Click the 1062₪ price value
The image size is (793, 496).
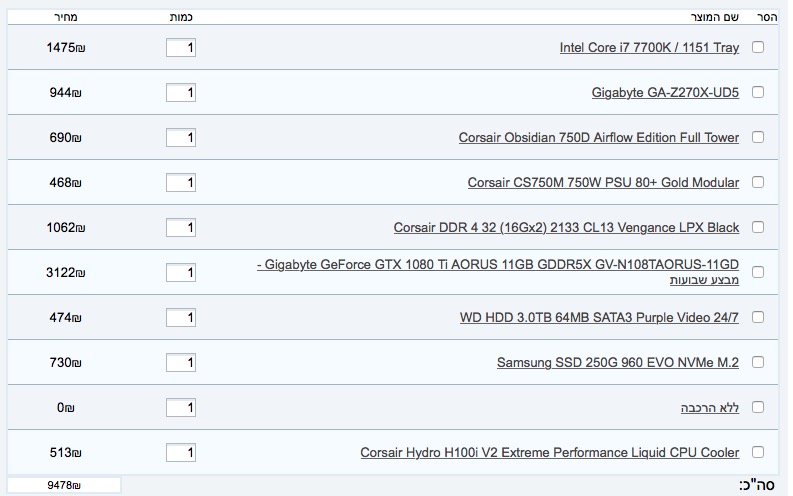point(66,228)
